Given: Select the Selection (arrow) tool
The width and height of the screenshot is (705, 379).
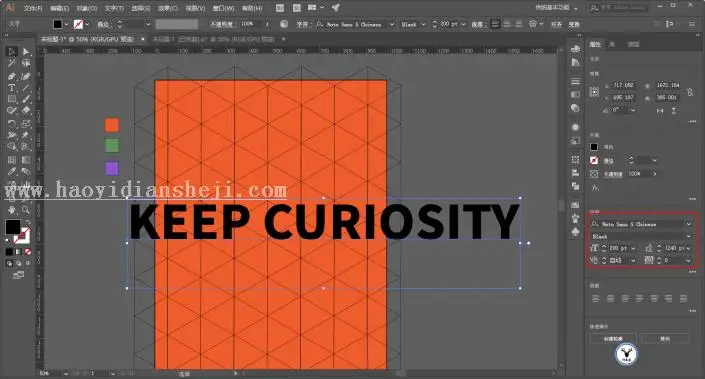Looking at the screenshot, I should click(12, 52).
